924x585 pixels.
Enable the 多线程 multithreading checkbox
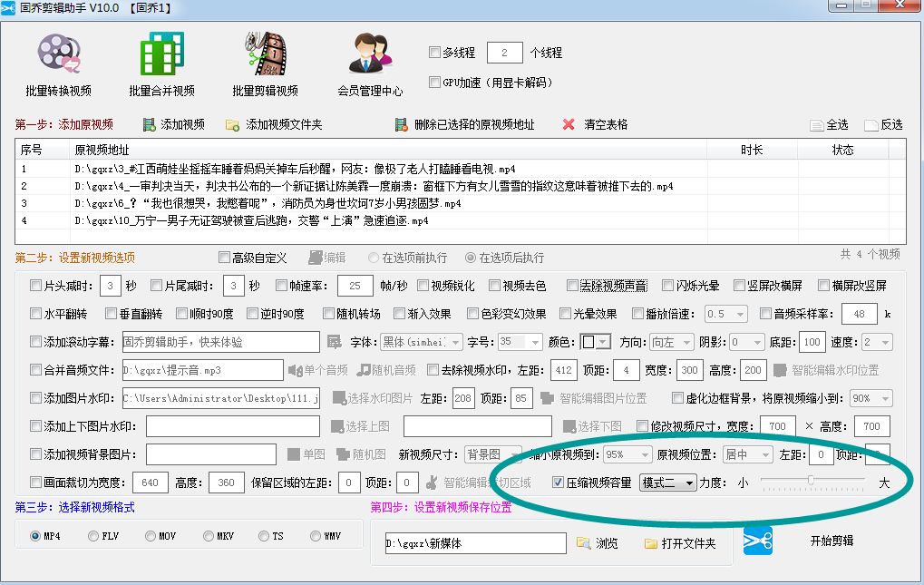(x=434, y=53)
